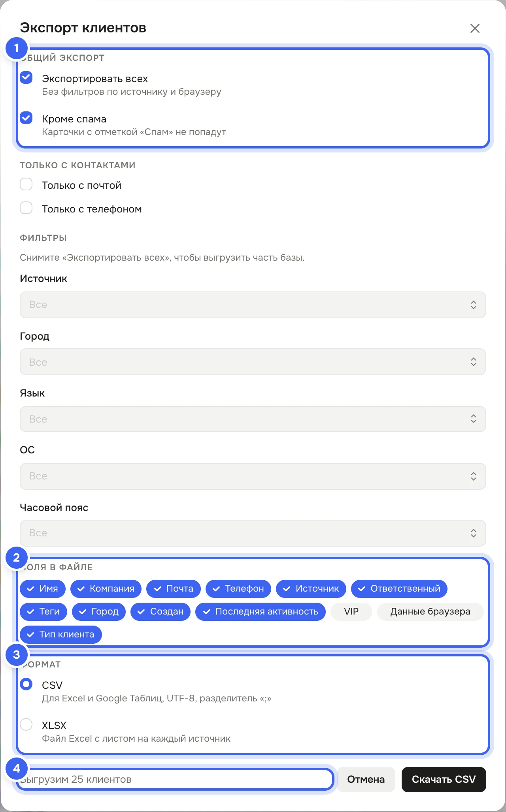Screen dimensions: 506x812
Task: Expand the Город dropdown
Action: pyautogui.click(x=253, y=362)
